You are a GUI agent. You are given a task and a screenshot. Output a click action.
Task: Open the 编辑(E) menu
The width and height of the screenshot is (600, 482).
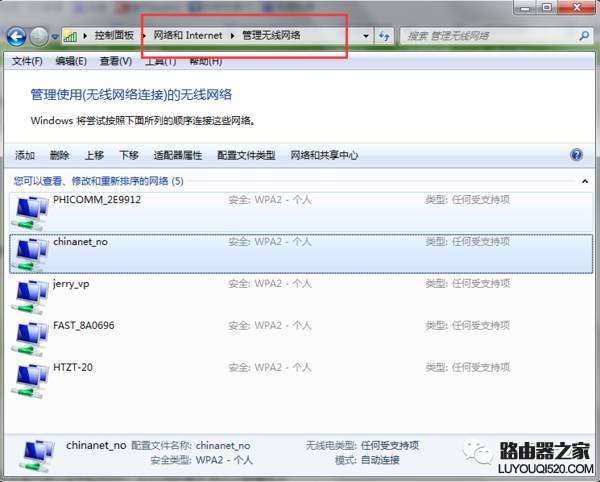[x=71, y=61]
